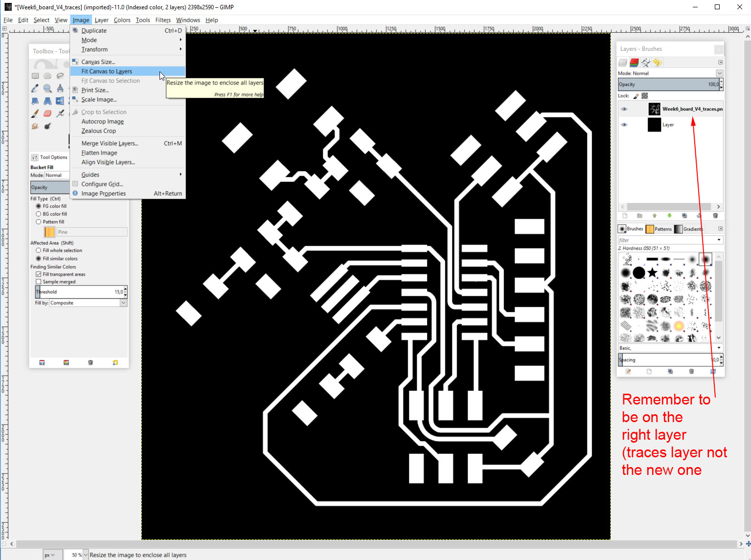The height and width of the screenshot is (560, 751).
Task: Expand the Mode submenu
Action: 127,40
